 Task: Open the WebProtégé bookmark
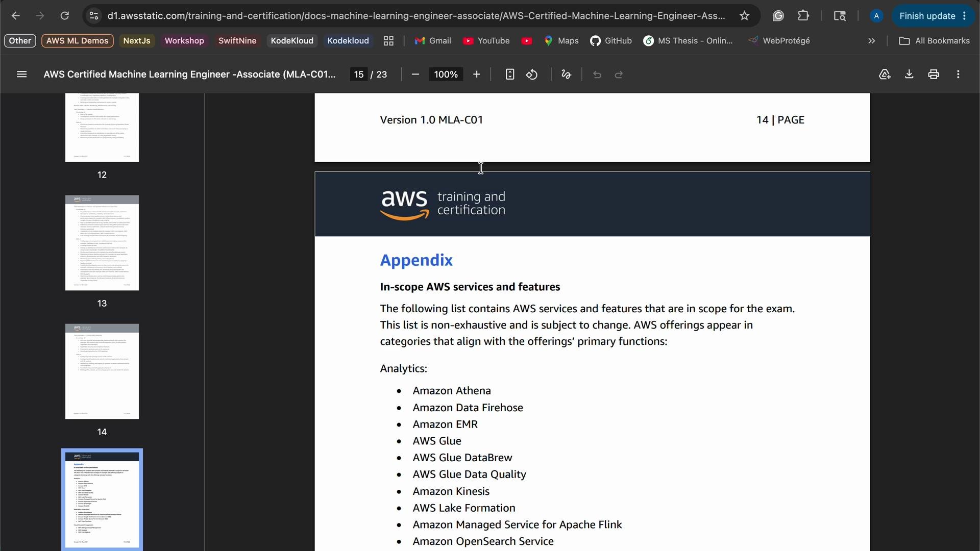(779, 41)
